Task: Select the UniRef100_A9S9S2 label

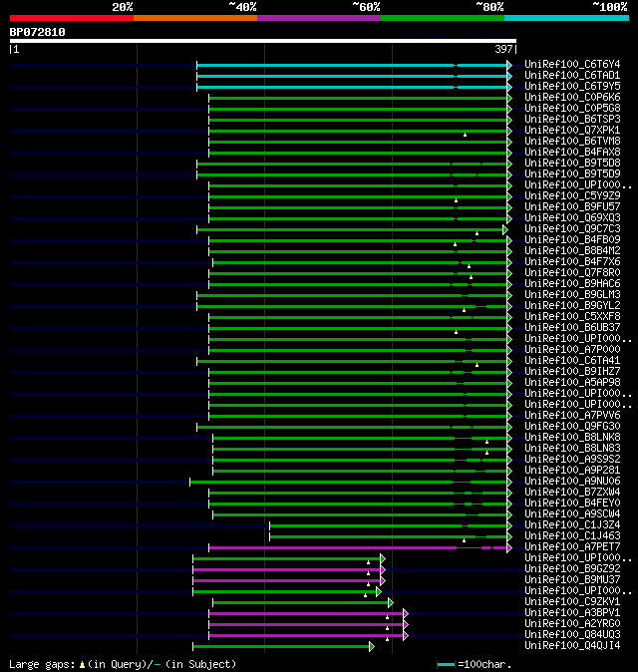Action: click(x=572, y=459)
